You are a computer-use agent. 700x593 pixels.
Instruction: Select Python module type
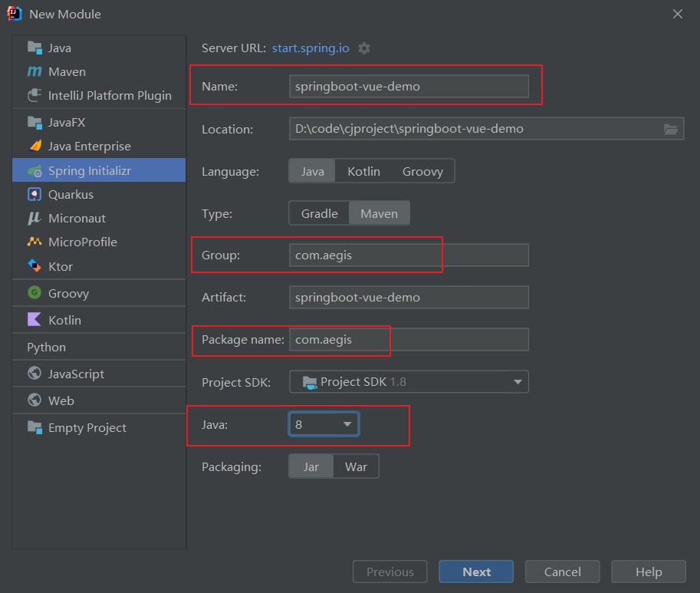point(99,347)
